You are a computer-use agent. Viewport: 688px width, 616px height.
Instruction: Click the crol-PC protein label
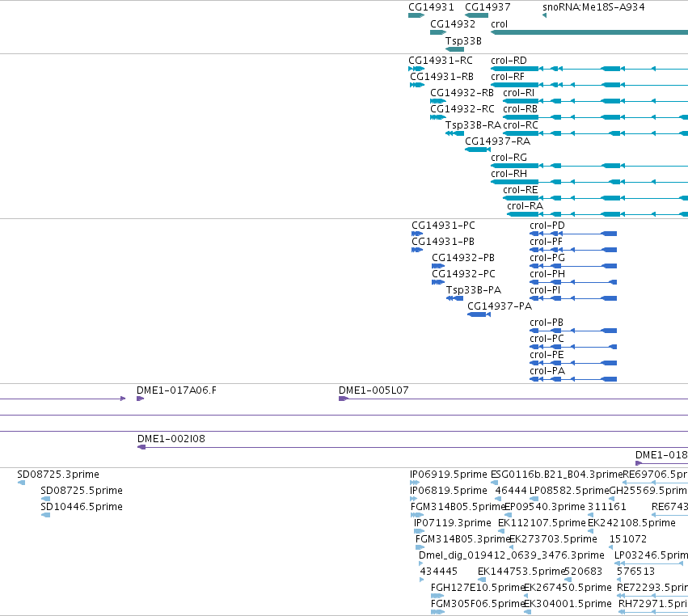pyautogui.click(x=547, y=339)
